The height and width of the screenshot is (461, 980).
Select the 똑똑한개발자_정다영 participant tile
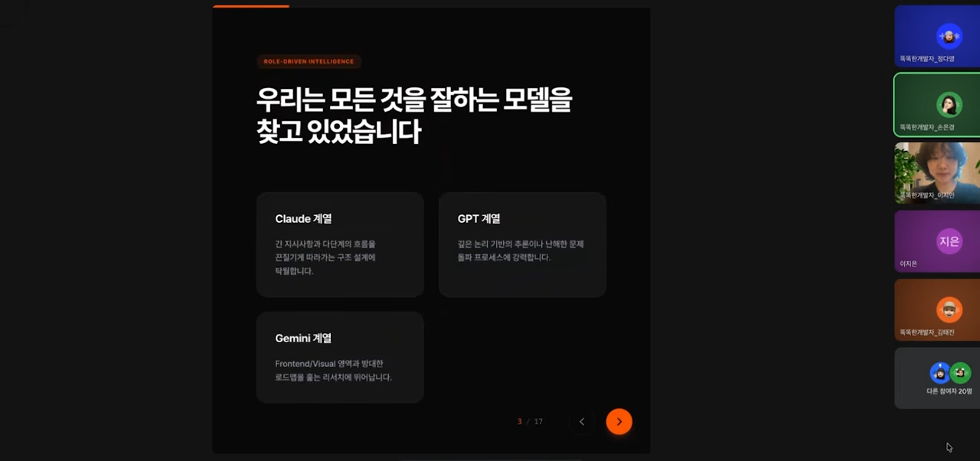[x=937, y=36]
